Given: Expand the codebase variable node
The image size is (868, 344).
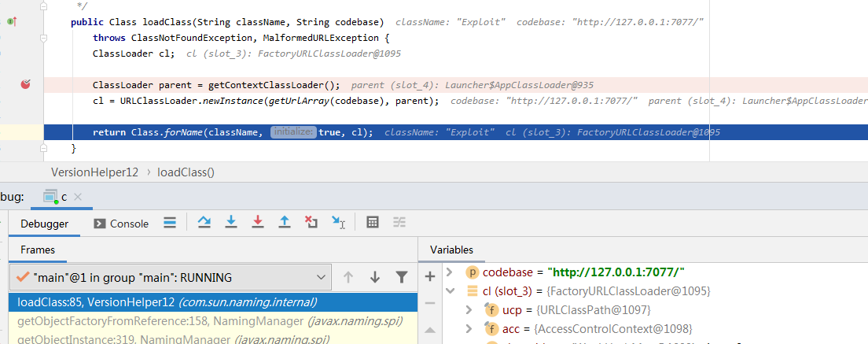Looking at the screenshot, I should 450,272.
